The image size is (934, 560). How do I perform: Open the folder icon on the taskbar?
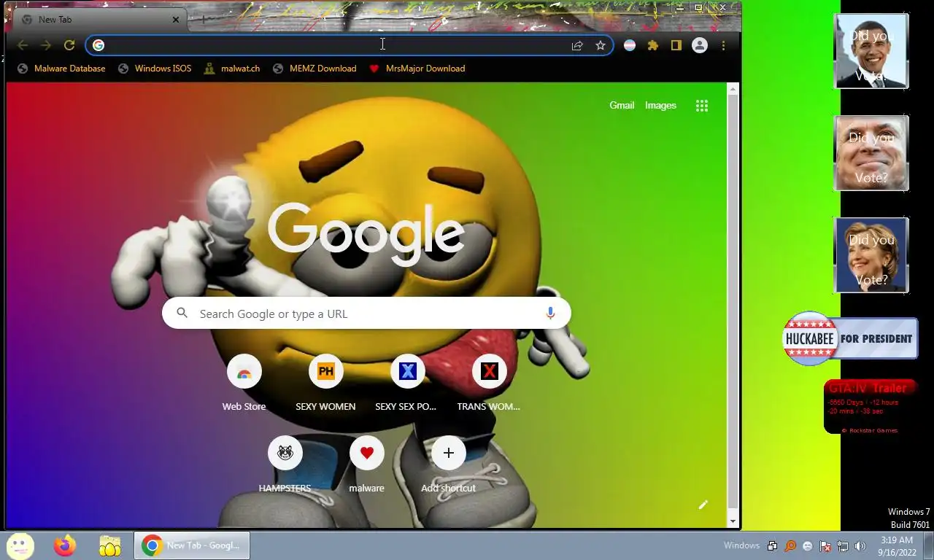pos(110,545)
